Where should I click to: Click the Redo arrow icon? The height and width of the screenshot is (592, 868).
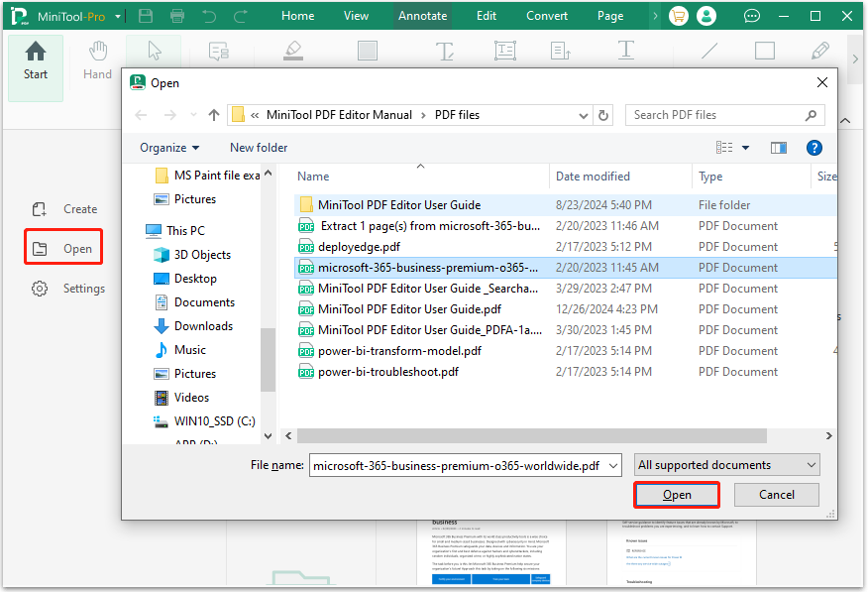tap(240, 16)
